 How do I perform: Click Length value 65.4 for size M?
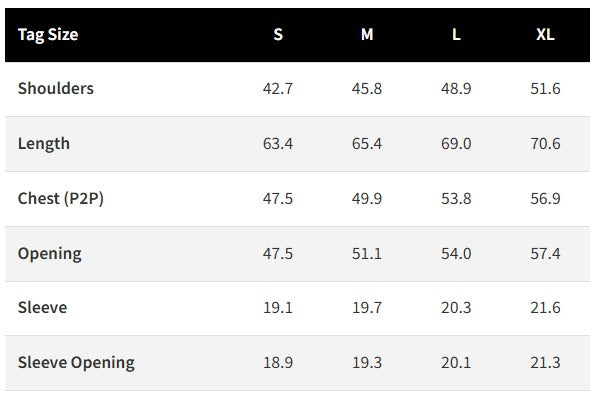(x=367, y=144)
